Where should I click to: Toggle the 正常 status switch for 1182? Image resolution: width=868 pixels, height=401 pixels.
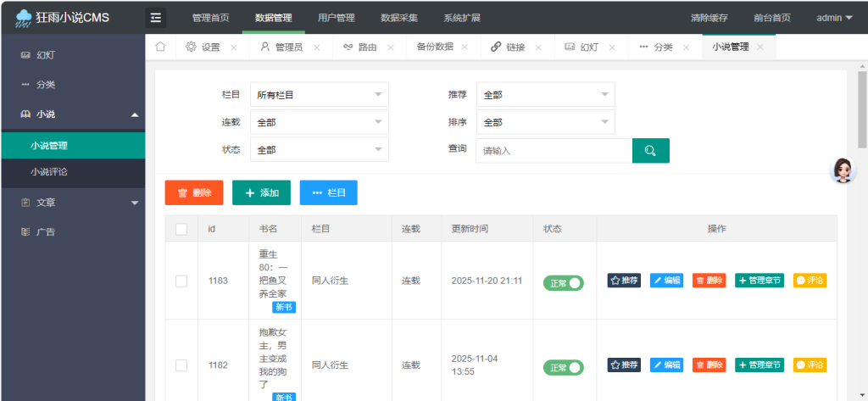(563, 368)
